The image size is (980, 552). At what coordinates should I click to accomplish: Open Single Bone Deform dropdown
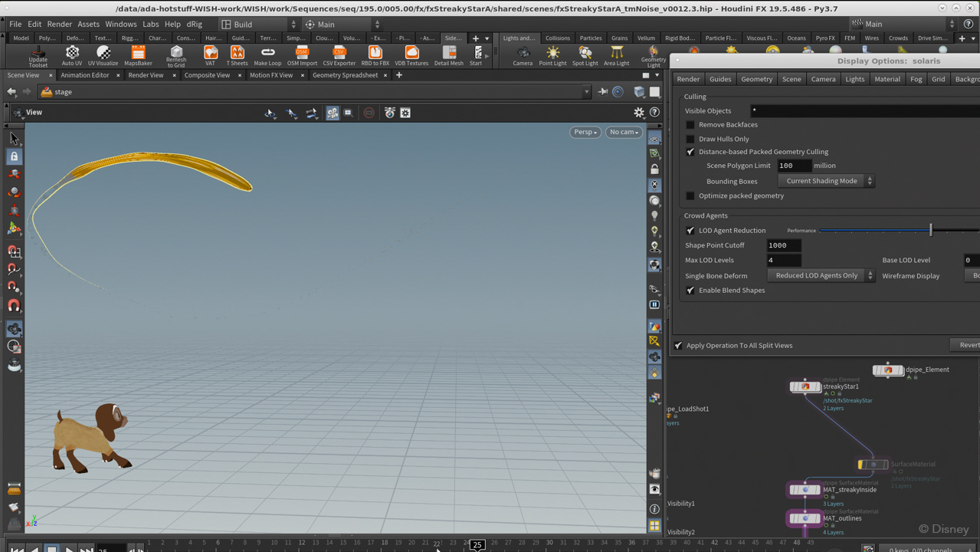pyautogui.click(x=821, y=275)
